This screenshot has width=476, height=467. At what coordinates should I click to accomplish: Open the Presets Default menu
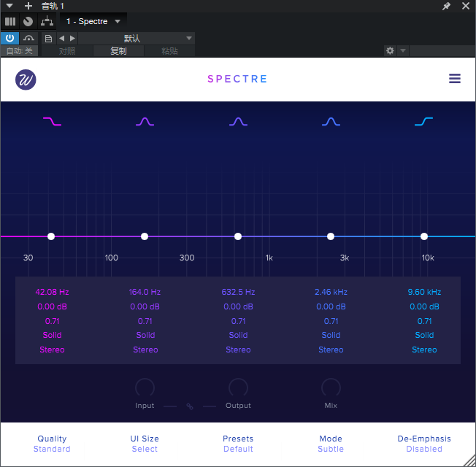(238, 444)
